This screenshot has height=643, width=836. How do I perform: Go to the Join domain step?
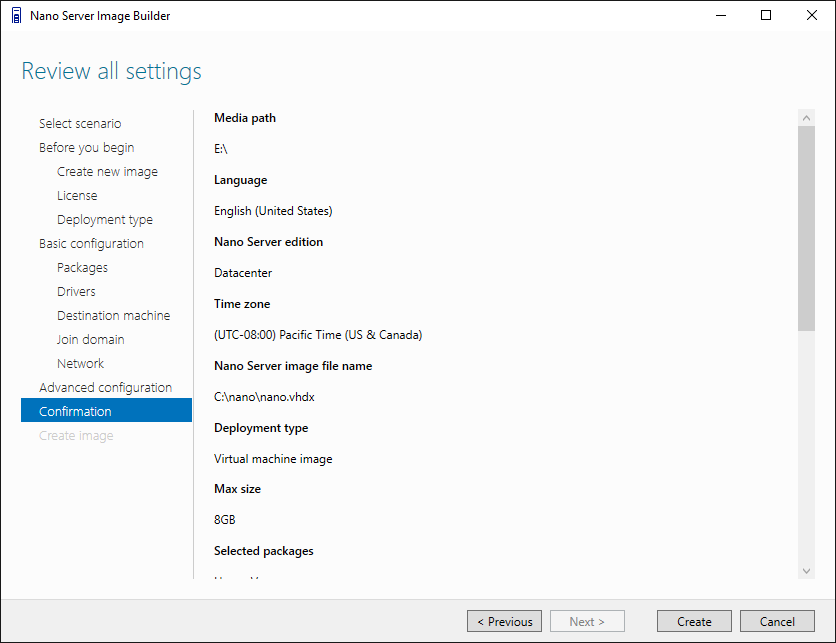(91, 340)
